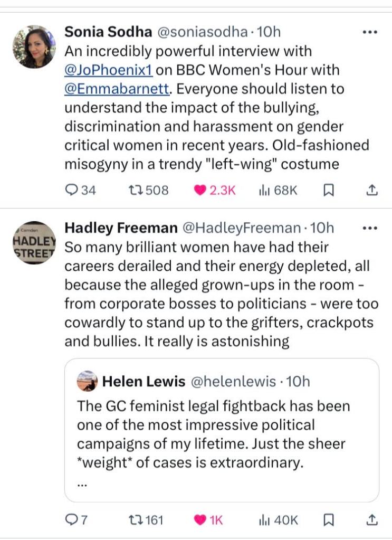Open Sonia Sodha's profile picture
392x540 pixels.
tap(34, 46)
